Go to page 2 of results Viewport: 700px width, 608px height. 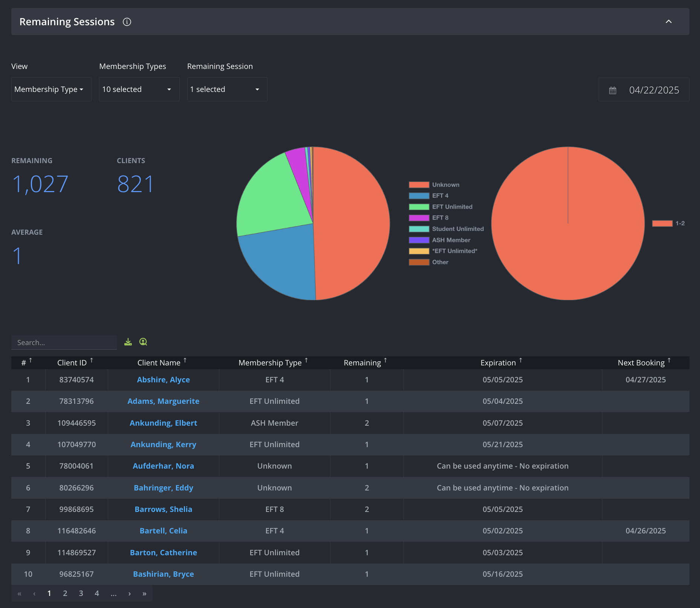(65, 593)
